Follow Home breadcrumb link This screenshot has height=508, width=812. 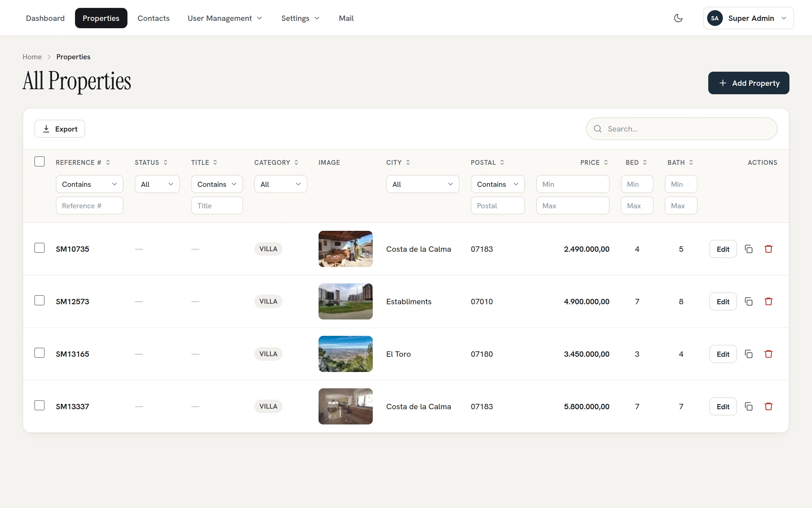(32, 57)
